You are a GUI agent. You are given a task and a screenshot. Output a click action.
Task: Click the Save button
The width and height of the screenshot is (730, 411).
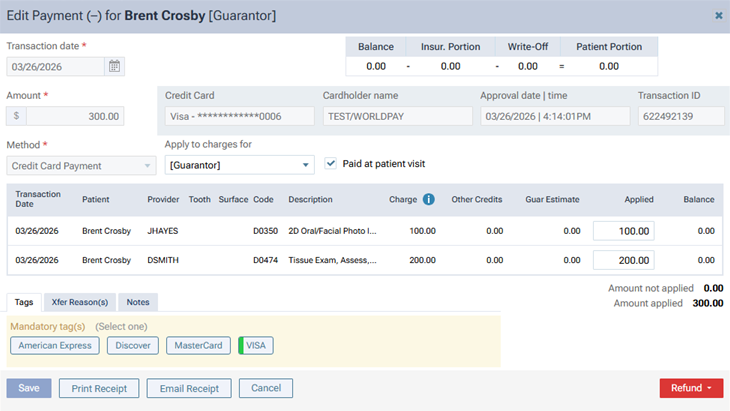pos(29,388)
